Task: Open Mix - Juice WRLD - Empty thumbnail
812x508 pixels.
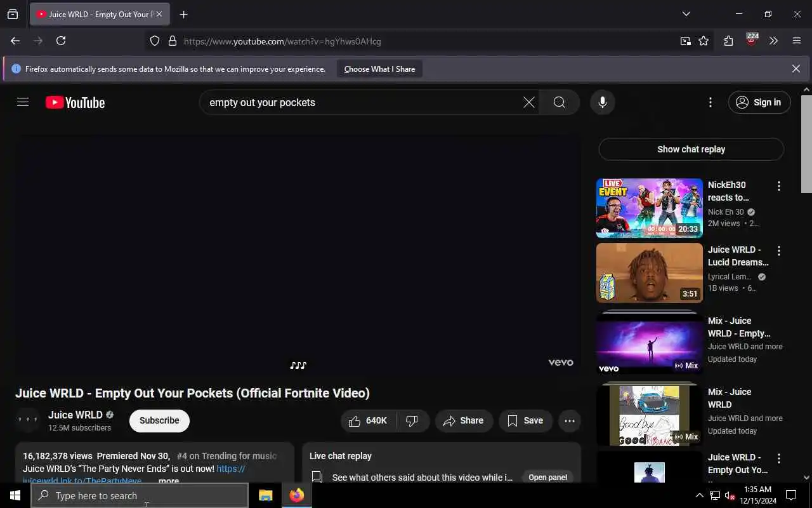Action: tap(650, 343)
